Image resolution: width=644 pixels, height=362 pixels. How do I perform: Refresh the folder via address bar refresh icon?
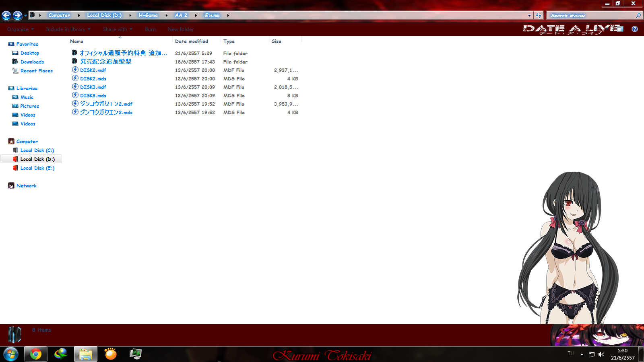[539, 15]
